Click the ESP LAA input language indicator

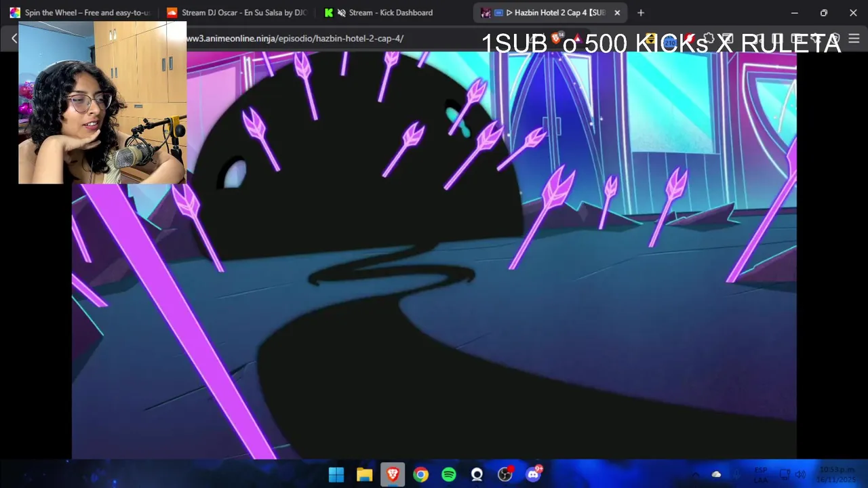click(x=761, y=474)
